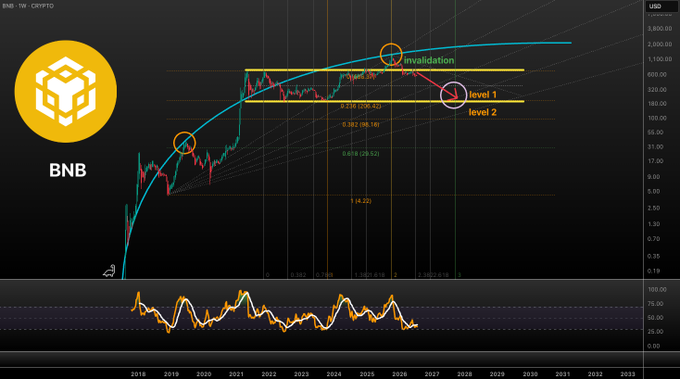Click the 75.00 oscillator axis label
680x379 pixels.
click(655, 304)
